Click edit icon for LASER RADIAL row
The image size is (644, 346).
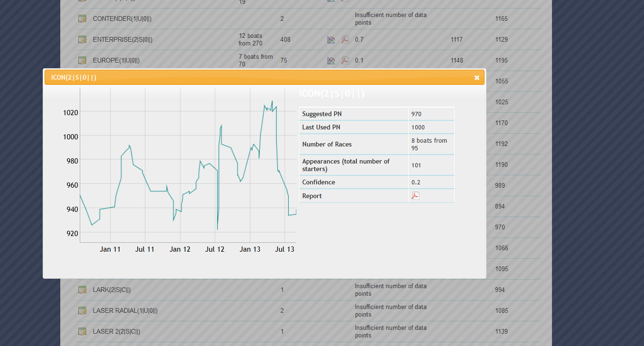(x=83, y=310)
